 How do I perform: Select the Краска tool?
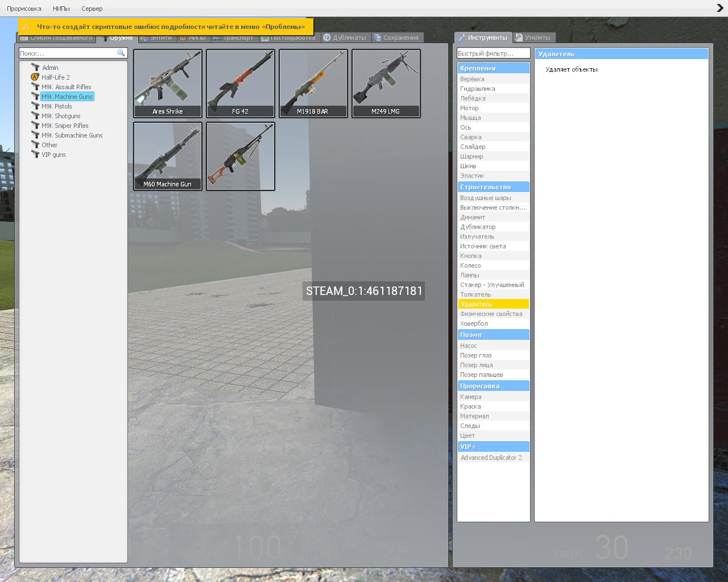pos(494,406)
